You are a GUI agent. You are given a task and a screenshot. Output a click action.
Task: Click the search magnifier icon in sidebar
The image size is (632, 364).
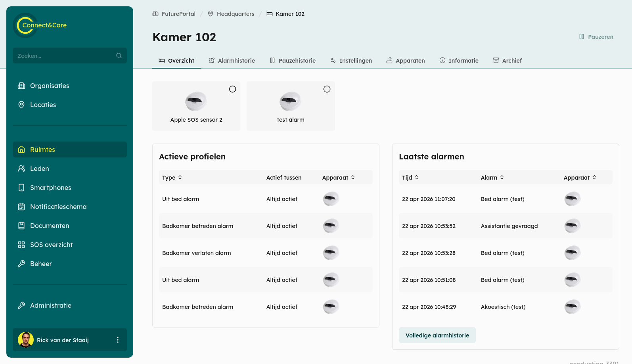(x=119, y=56)
